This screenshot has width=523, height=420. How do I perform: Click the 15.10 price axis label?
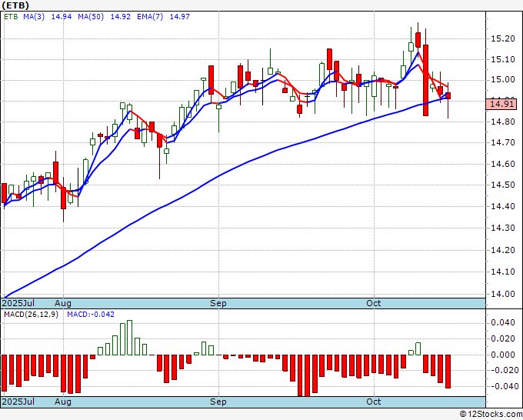tap(503, 60)
